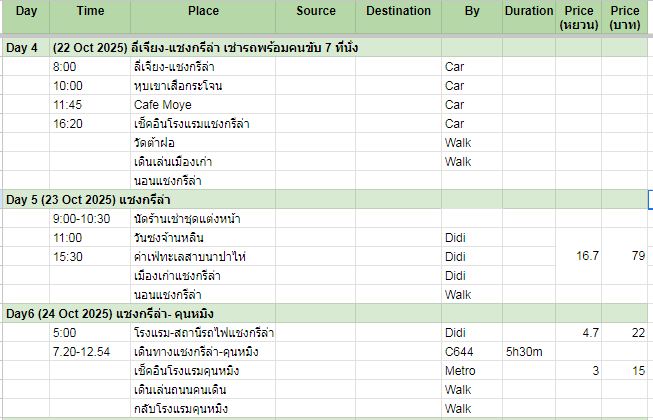This screenshot has height=420, width=653.
Task: Select the "Price (หยวน)" header cell
Action: (x=579, y=18)
